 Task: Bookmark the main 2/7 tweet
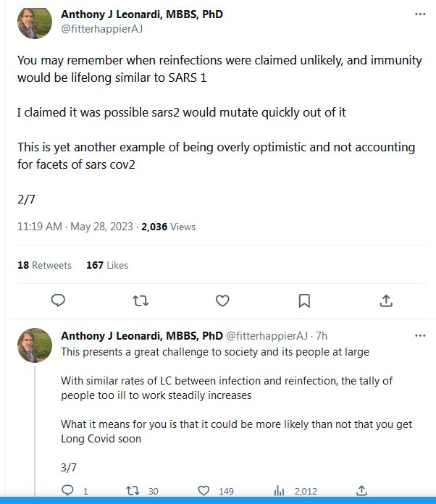click(x=305, y=301)
